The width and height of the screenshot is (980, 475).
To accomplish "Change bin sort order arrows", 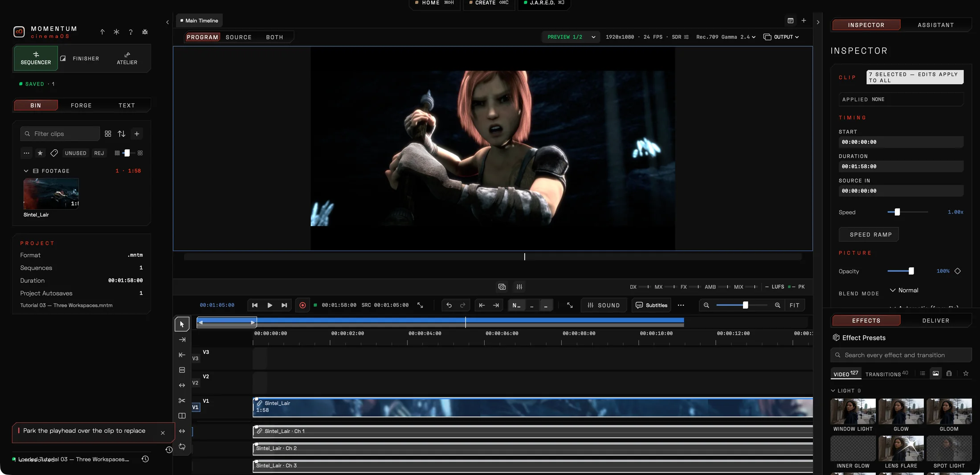I will click(122, 134).
